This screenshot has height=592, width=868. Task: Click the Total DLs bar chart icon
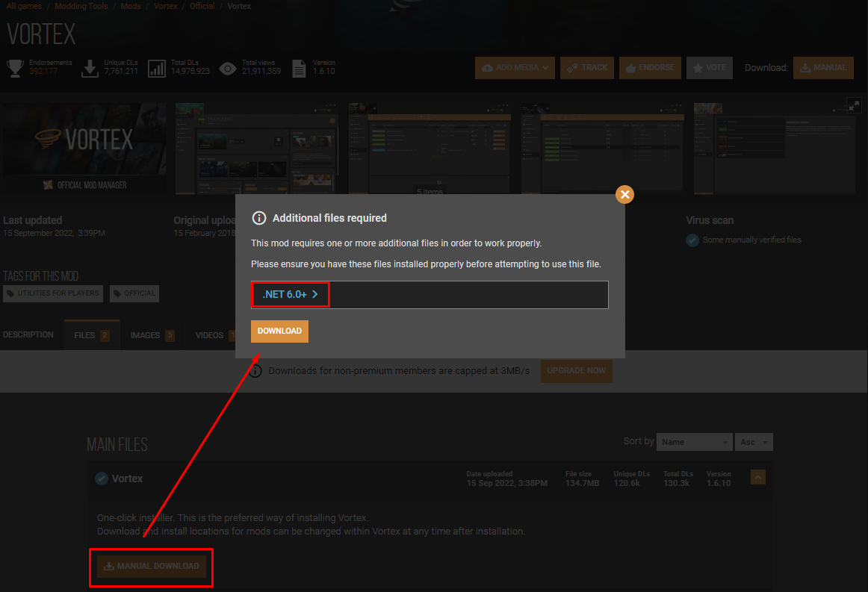tap(157, 69)
